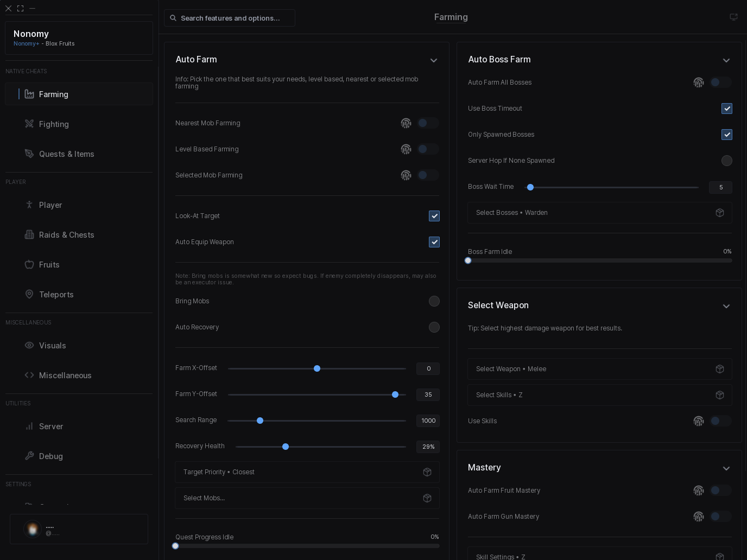Collapse the Mastery section chevron

(726, 468)
